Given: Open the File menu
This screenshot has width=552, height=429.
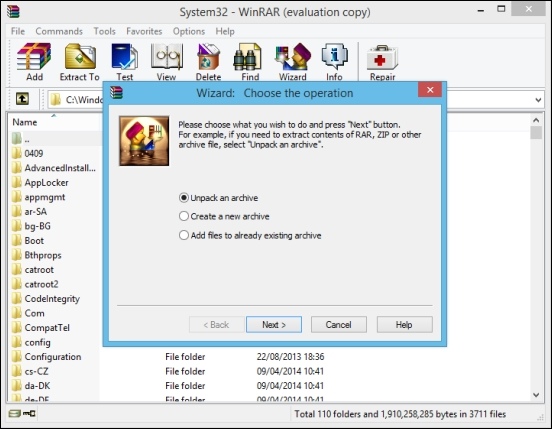Looking at the screenshot, I should (x=18, y=31).
